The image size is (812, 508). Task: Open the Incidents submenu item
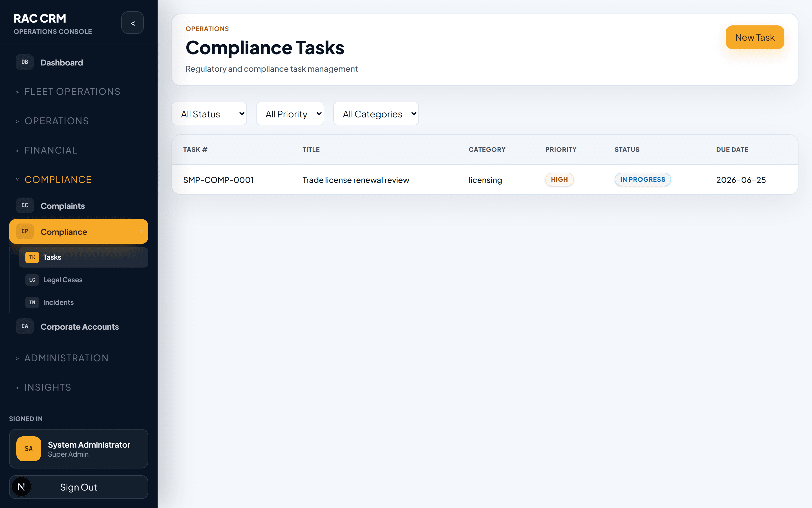(83, 302)
